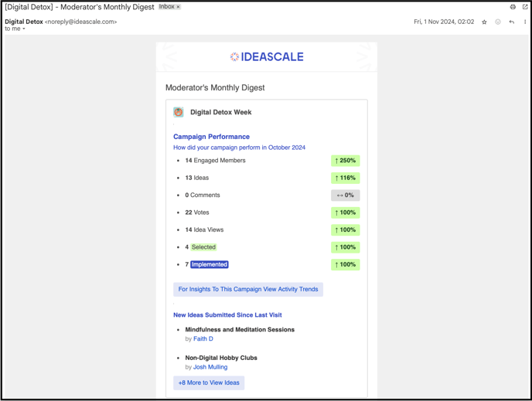Expand recipient details next to 'to me'

coord(24,29)
